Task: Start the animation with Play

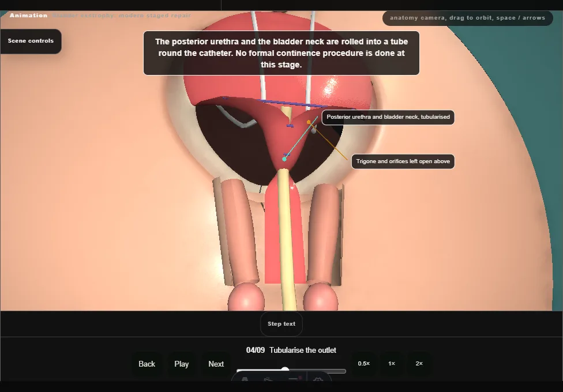Action: pyautogui.click(x=181, y=364)
